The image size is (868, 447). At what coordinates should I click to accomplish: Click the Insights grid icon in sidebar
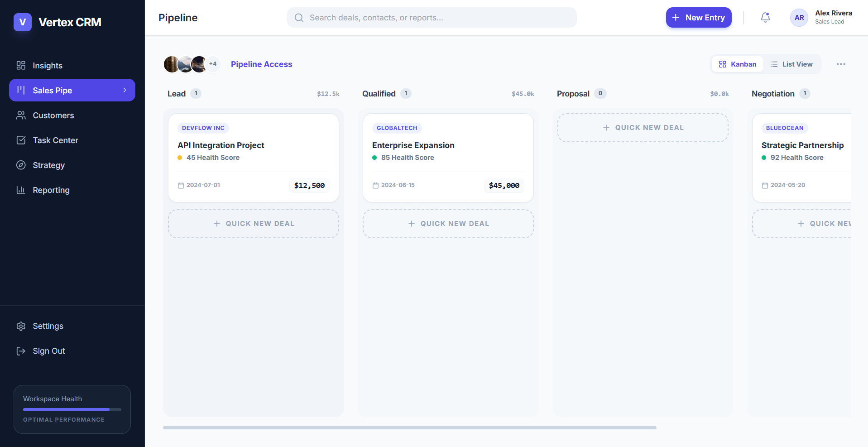coord(21,65)
